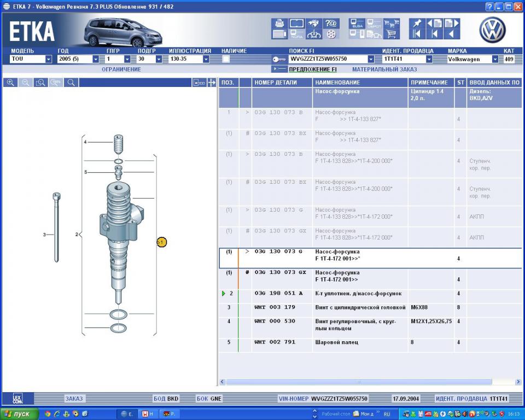Select part number WHT 000 530
This screenshot has width=525, height=420.
(275, 321)
